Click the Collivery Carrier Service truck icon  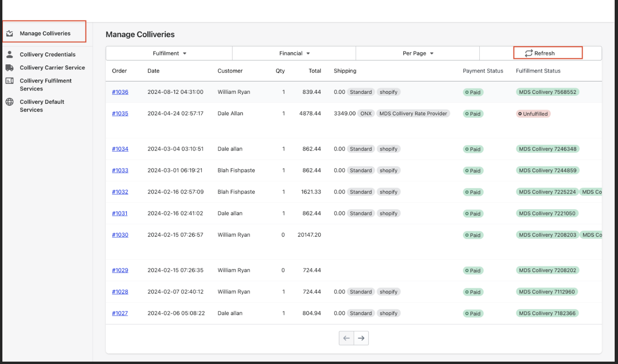(x=10, y=68)
